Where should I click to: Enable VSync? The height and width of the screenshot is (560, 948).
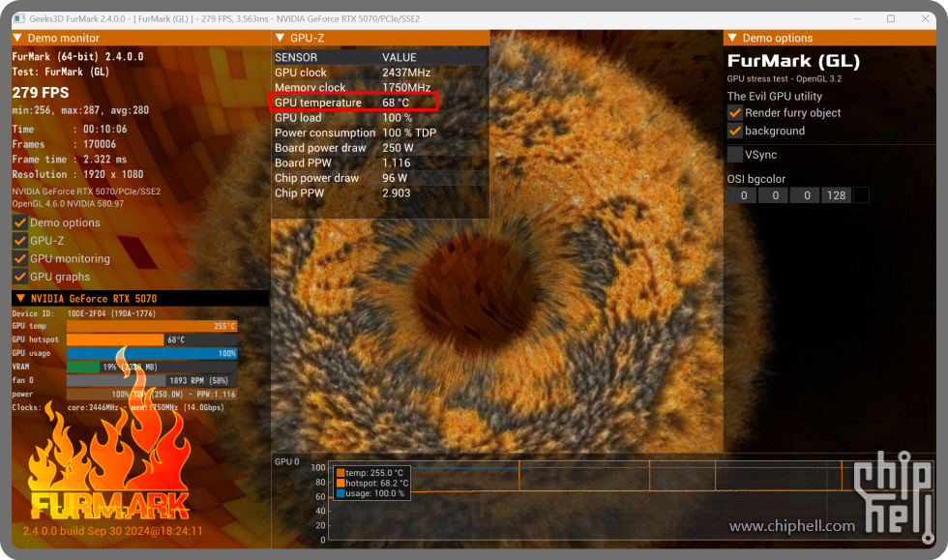[x=734, y=155]
